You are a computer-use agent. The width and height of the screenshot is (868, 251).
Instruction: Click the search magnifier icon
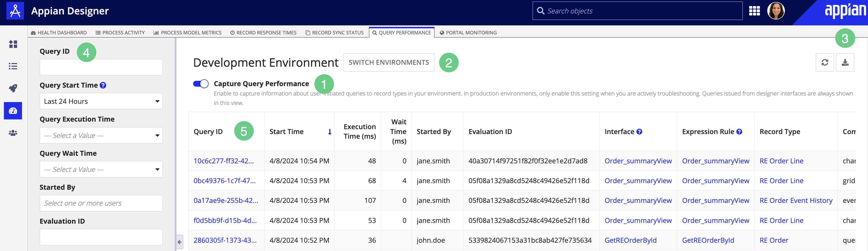(540, 11)
